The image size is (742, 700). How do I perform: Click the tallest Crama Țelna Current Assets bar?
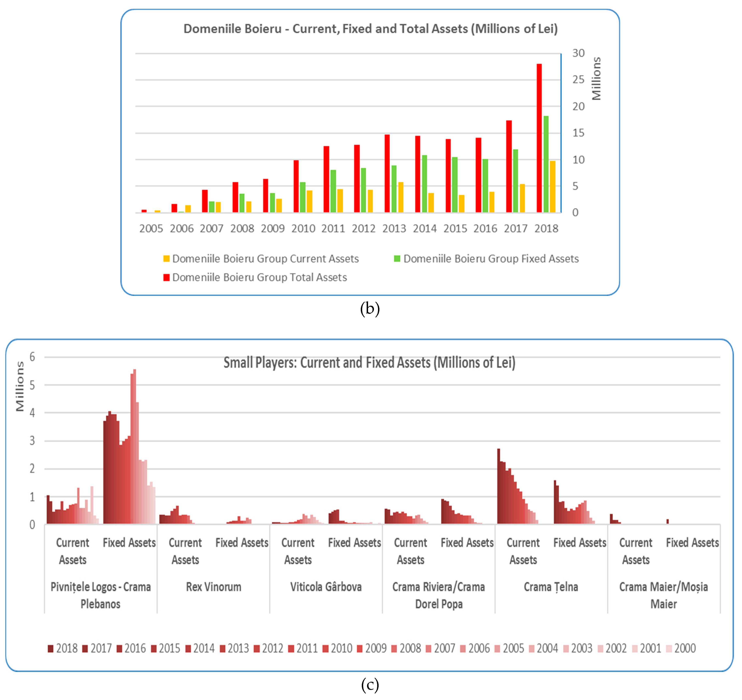tap(499, 487)
